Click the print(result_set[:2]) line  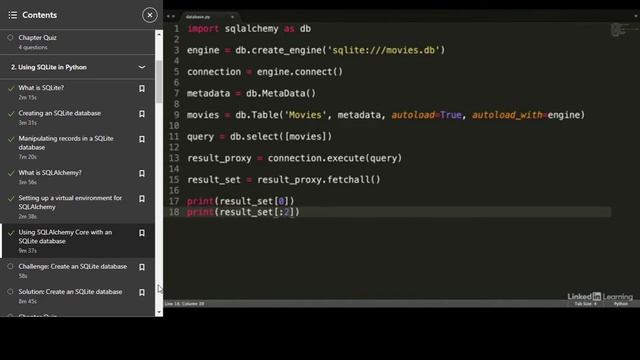coord(243,212)
